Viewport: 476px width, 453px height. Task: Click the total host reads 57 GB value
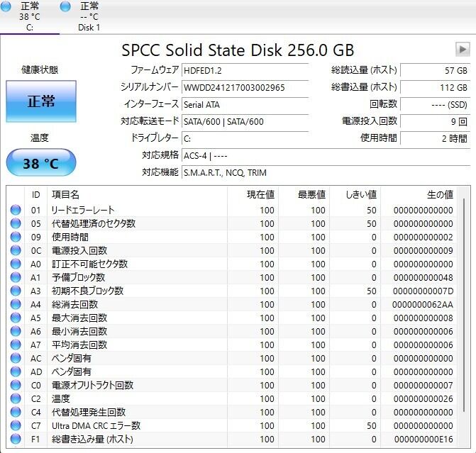[436, 71]
